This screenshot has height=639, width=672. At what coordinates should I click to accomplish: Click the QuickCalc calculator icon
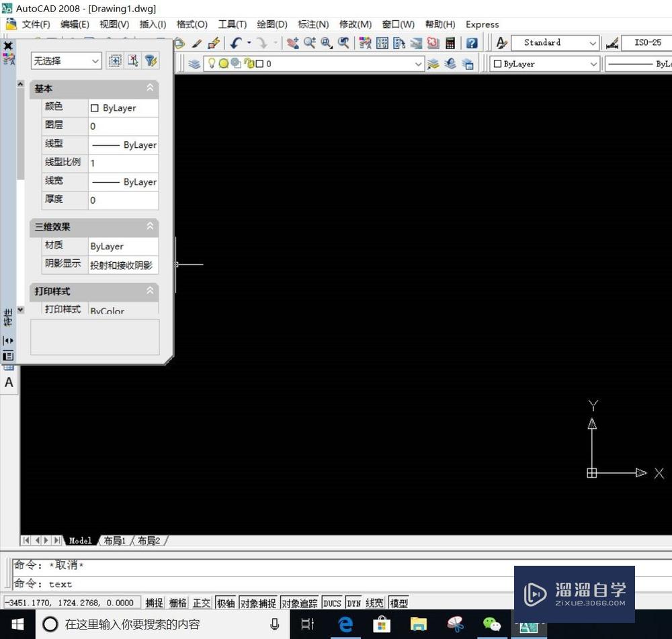(x=449, y=43)
